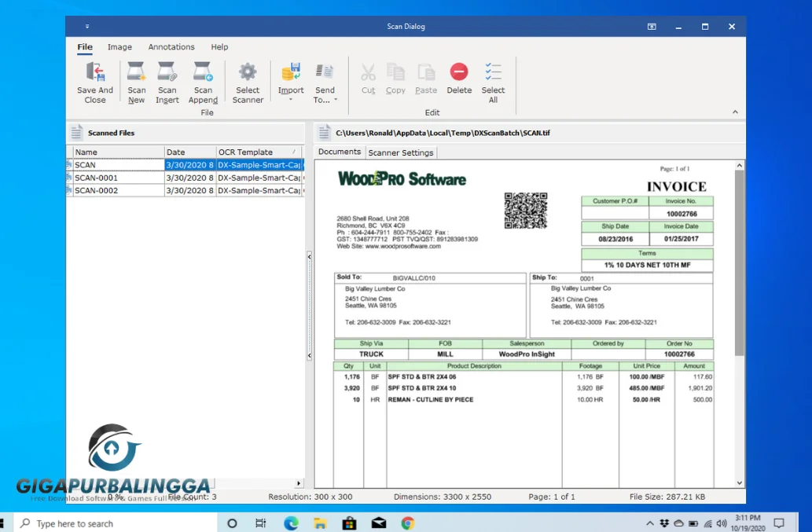Open Task View on taskbar

(x=261, y=523)
